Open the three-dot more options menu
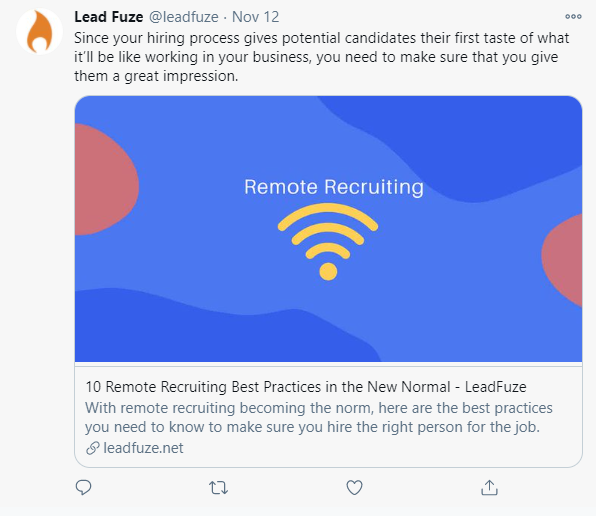The height and width of the screenshot is (516, 596). pyautogui.click(x=573, y=16)
